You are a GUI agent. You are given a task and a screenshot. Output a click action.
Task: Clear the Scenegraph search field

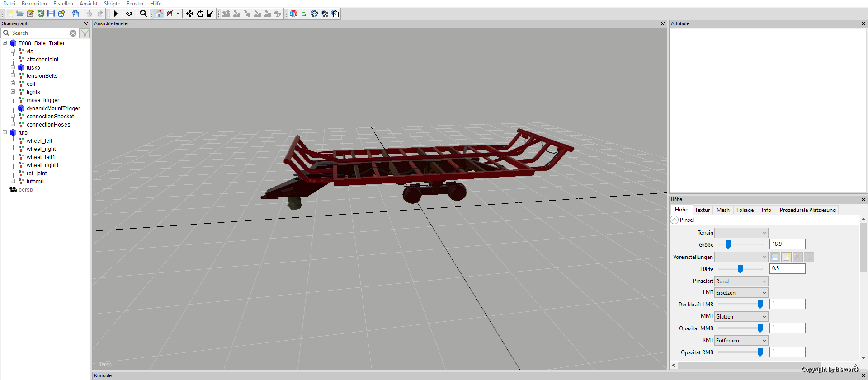(x=73, y=33)
